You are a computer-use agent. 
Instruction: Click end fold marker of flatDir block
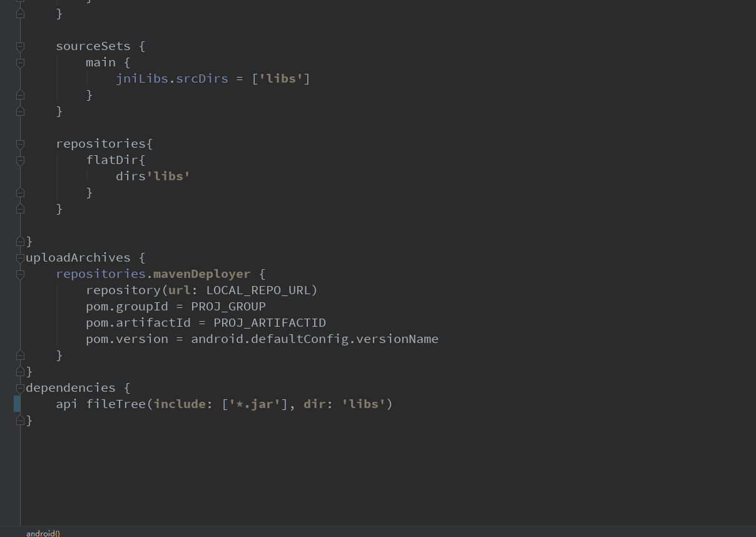(x=20, y=193)
